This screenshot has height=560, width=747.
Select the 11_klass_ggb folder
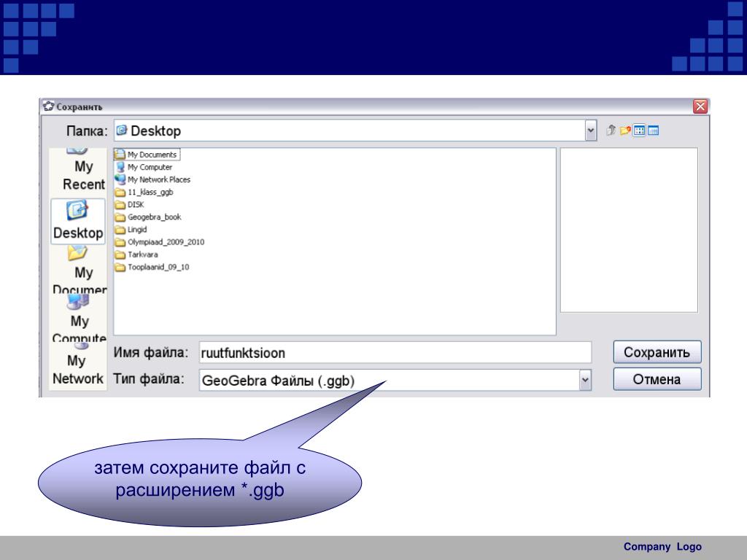(x=144, y=192)
